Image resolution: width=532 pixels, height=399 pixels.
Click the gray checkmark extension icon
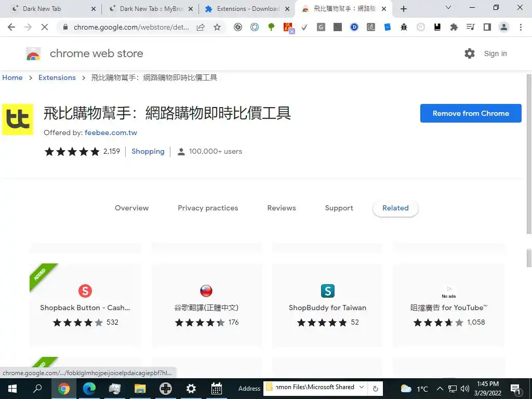point(304,27)
